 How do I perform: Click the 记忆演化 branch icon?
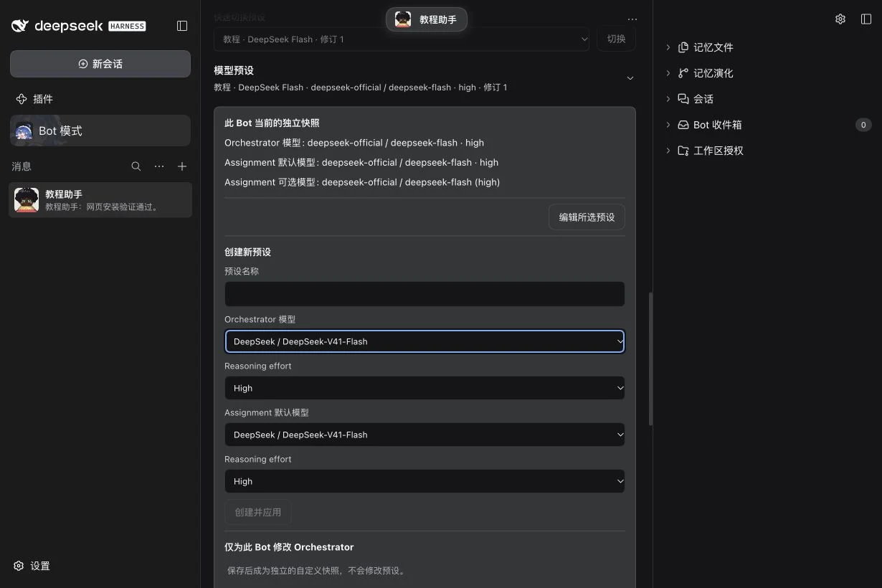pyautogui.click(x=683, y=73)
